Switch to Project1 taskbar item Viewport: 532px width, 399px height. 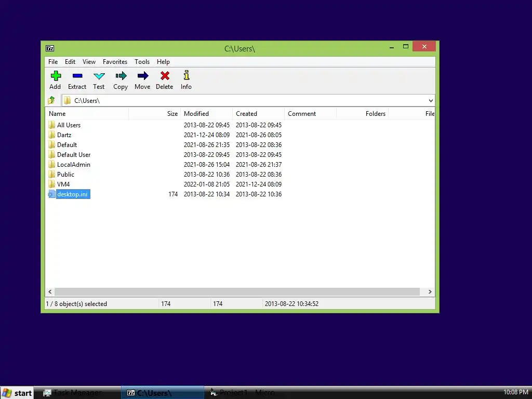point(246,393)
